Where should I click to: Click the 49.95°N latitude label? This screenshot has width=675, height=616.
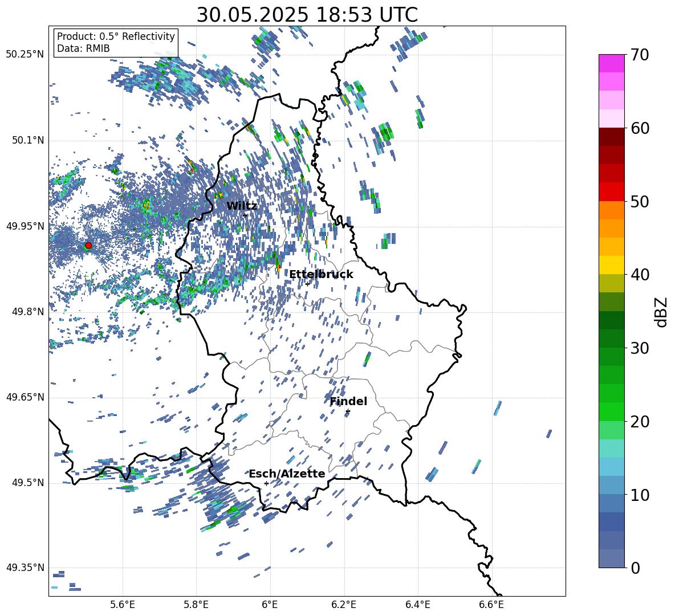coord(25,226)
